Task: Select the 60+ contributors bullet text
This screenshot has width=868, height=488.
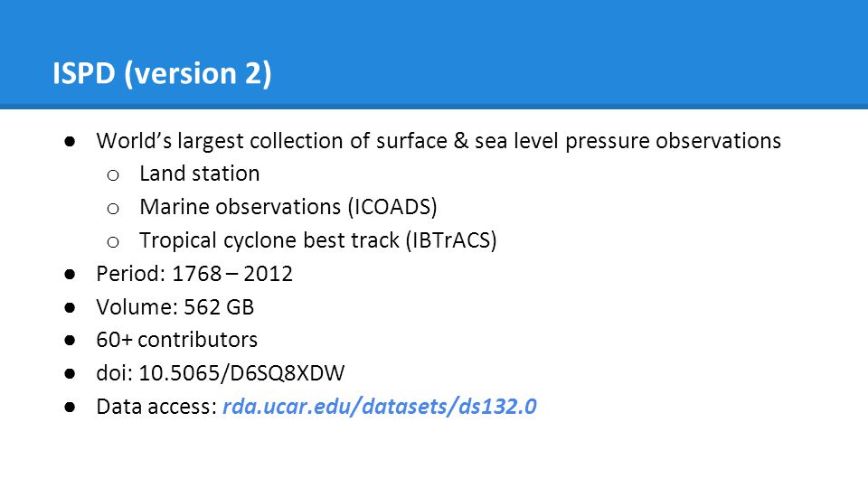Action: [x=176, y=340]
